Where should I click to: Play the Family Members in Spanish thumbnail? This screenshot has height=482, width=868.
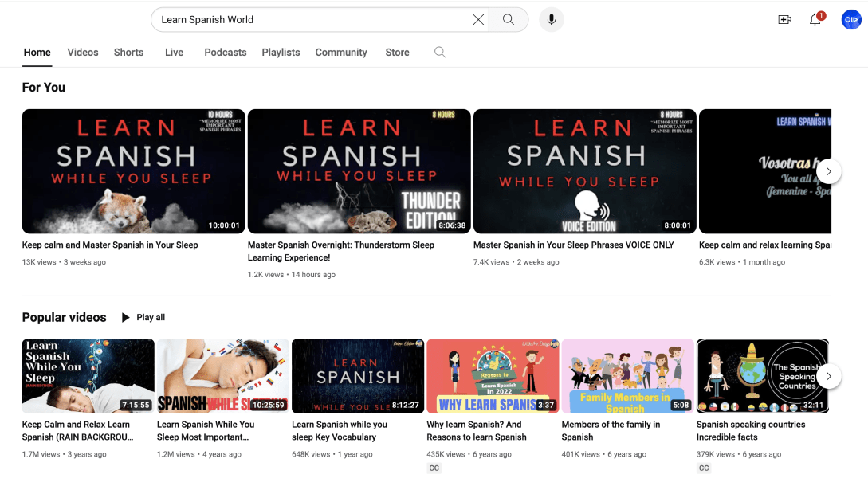[627, 376]
